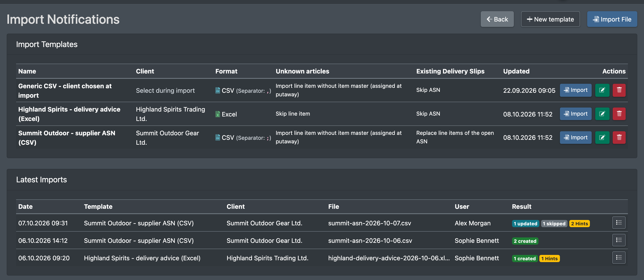Click the '1 Hints' result badge
The height and width of the screenshot is (280, 644).
[549, 258]
